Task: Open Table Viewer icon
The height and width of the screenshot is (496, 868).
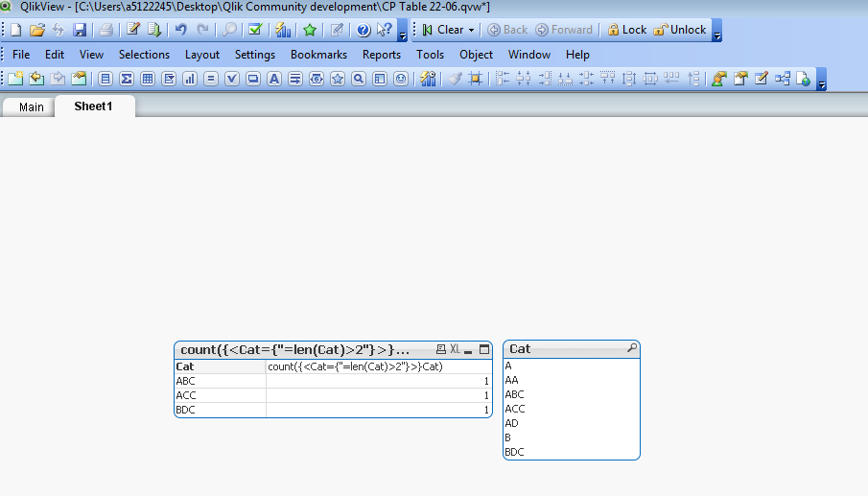Action: tap(783, 79)
